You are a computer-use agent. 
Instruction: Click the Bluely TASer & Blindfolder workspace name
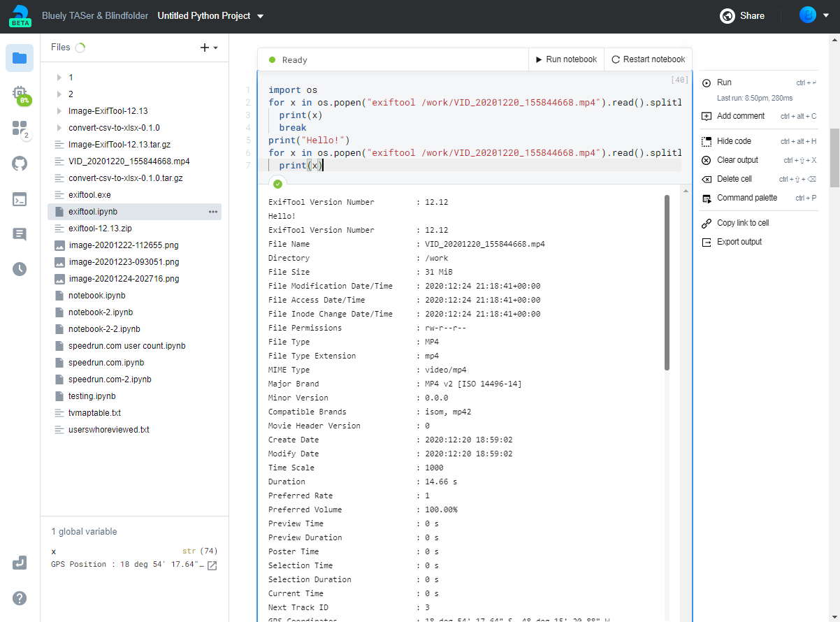pyautogui.click(x=95, y=15)
